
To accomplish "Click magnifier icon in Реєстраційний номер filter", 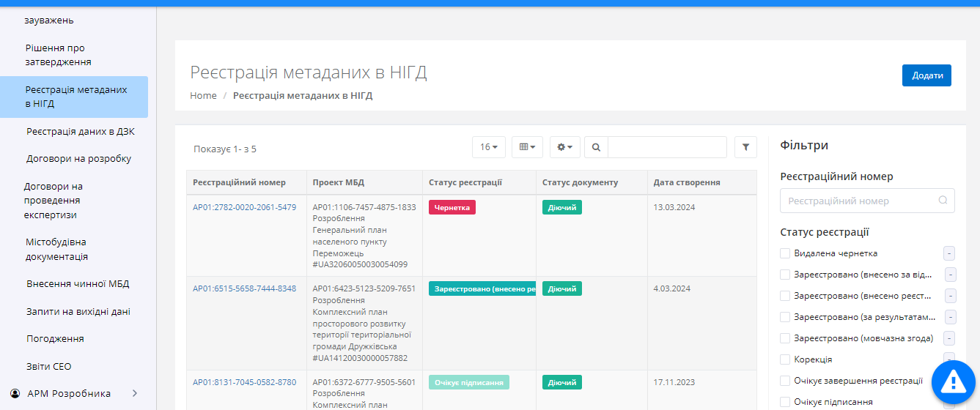I will pyautogui.click(x=943, y=201).
